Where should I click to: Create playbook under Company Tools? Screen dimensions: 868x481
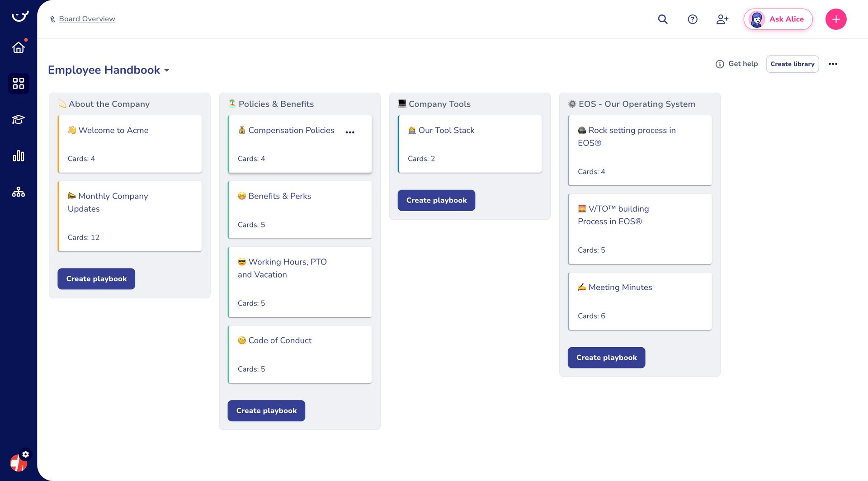(x=436, y=200)
